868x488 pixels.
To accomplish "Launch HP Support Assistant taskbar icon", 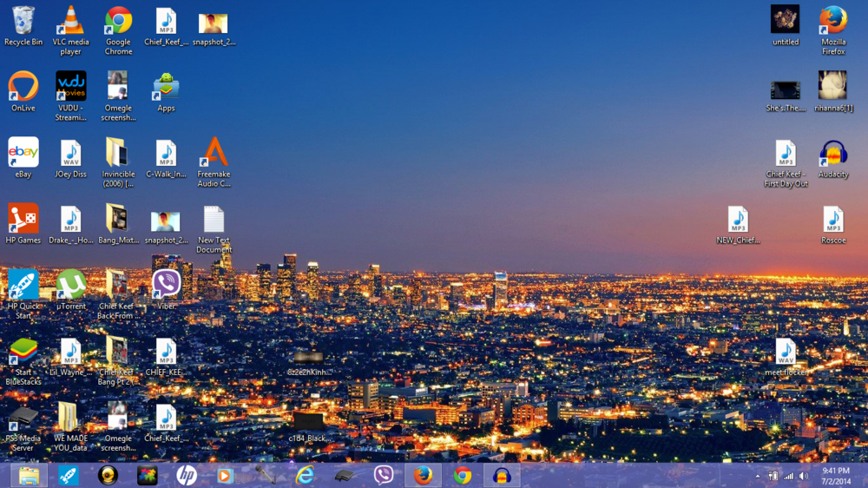I will 187,476.
